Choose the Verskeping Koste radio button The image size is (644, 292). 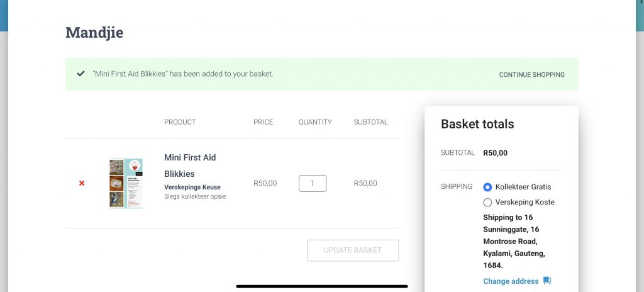[487, 202]
